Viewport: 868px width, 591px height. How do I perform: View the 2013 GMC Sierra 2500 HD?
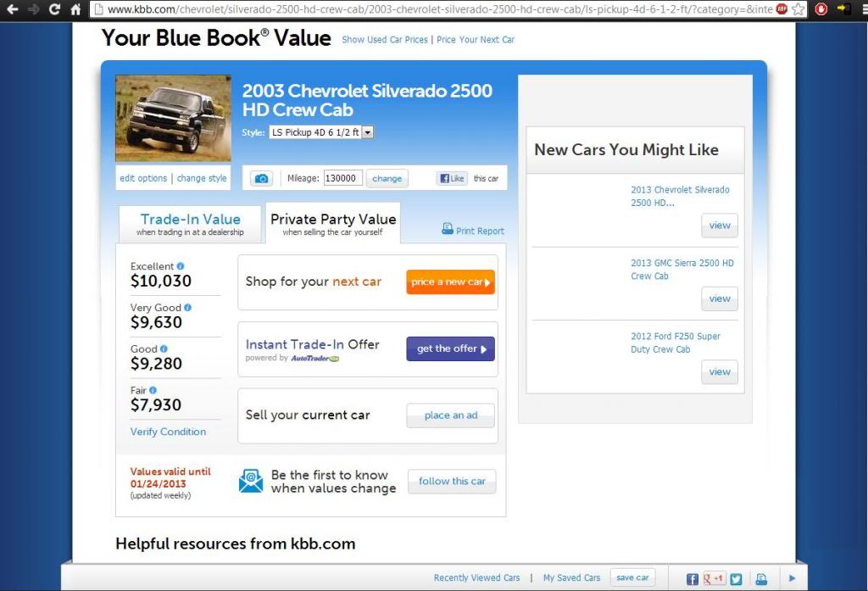click(x=719, y=299)
